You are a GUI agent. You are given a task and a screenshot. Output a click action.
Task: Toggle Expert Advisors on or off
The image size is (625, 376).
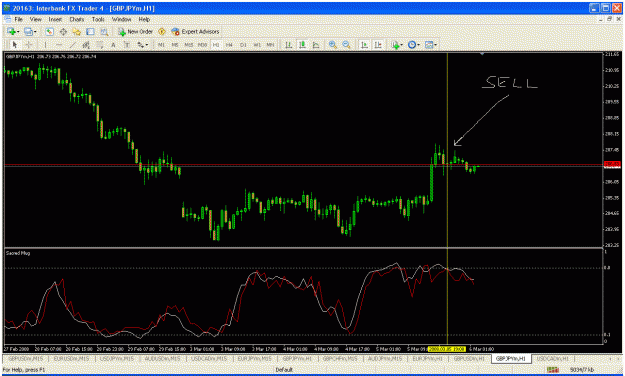click(x=196, y=31)
